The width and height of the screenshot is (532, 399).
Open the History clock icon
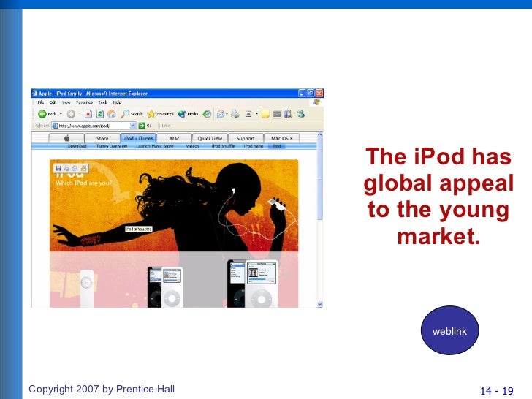pyautogui.click(x=207, y=114)
